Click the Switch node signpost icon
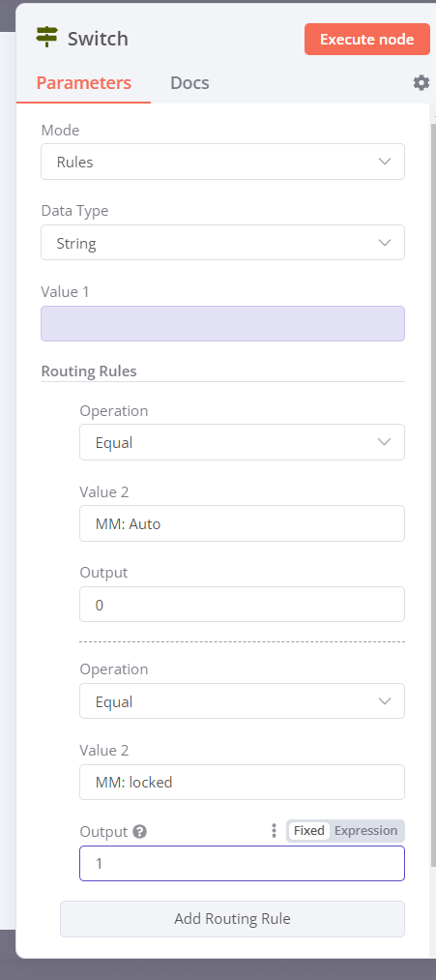 [46, 38]
